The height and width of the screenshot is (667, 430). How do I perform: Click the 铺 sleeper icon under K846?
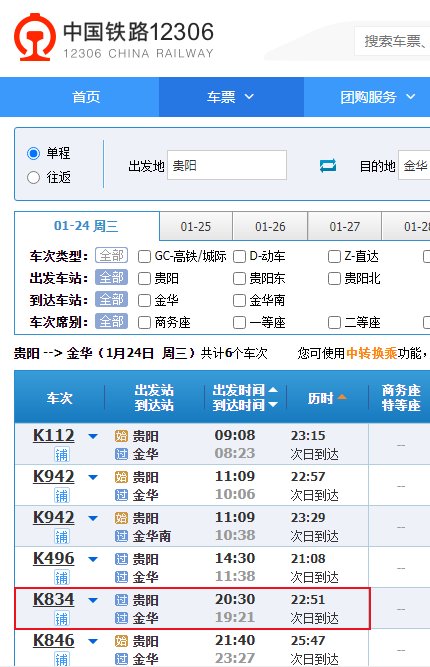(61, 658)
